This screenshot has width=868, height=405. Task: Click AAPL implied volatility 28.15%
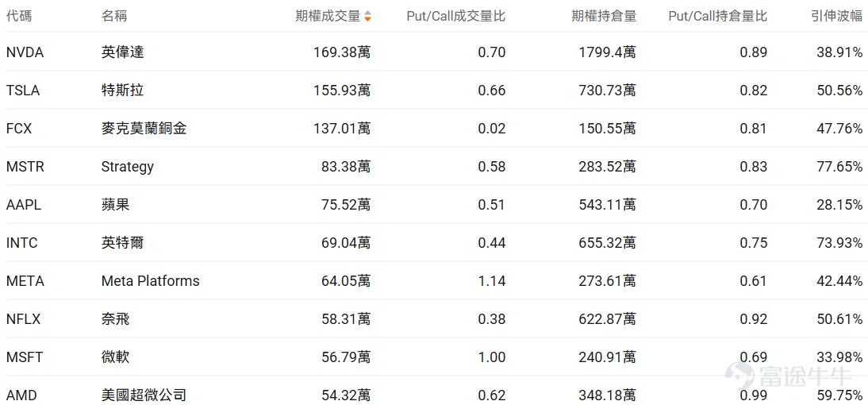(x=839, y=205)
